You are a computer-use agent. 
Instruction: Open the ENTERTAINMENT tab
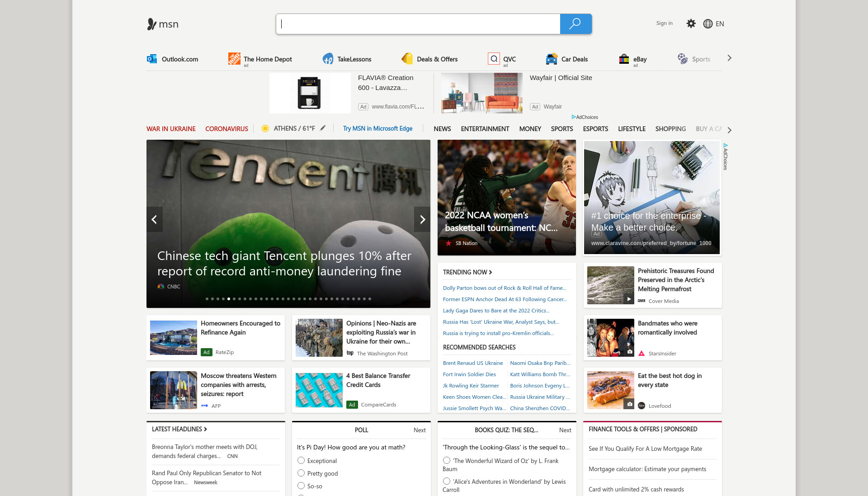click(485, 129)
